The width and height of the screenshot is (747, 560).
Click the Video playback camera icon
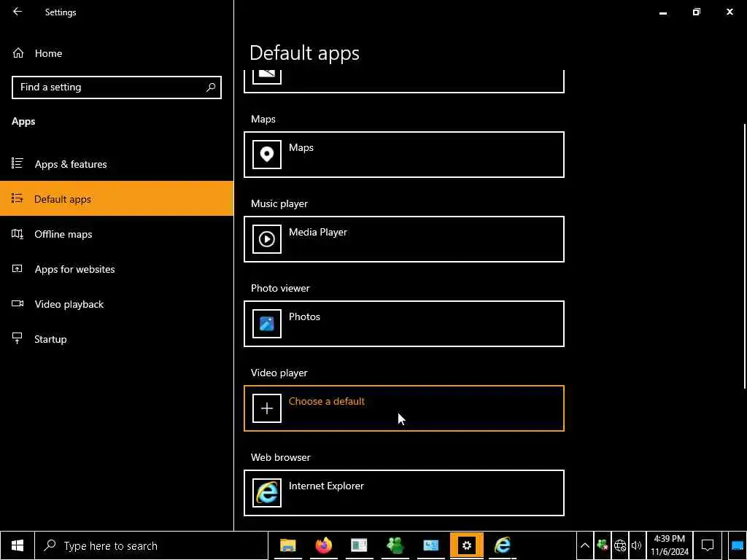tap(18, 304)
